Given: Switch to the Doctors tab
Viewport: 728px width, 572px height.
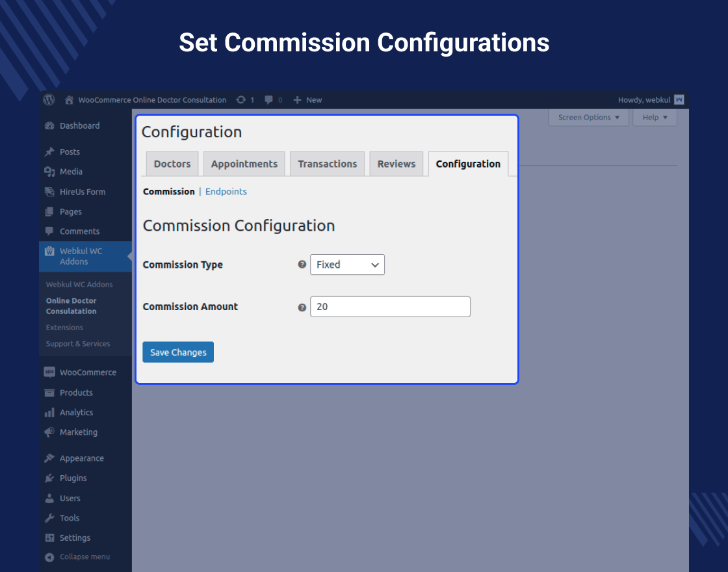Looking at the screenshot, I should tap(172, 164).
